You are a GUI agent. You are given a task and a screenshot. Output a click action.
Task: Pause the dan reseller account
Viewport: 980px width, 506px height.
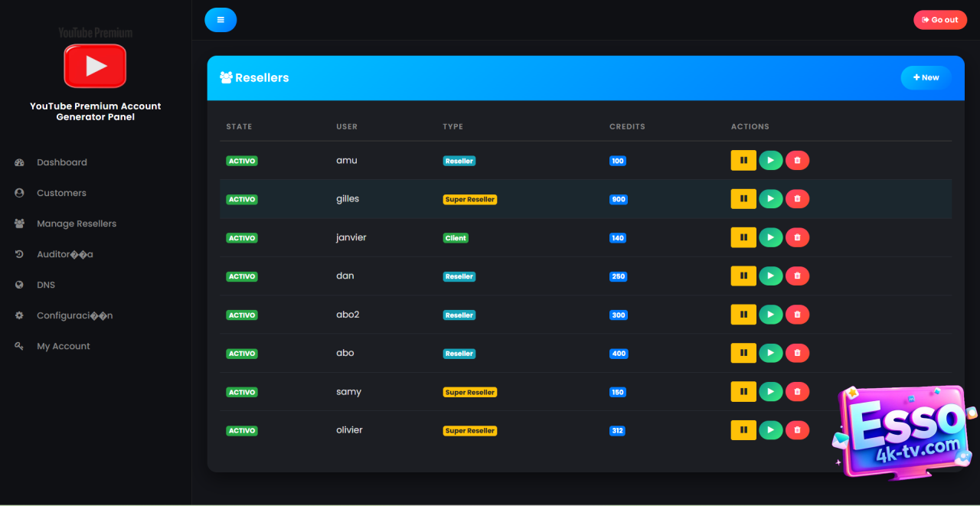click(743, 276)
